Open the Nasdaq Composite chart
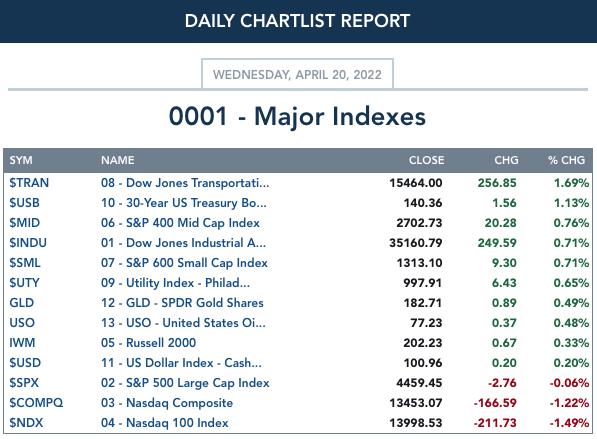597x439 pixels. [167, 402]
